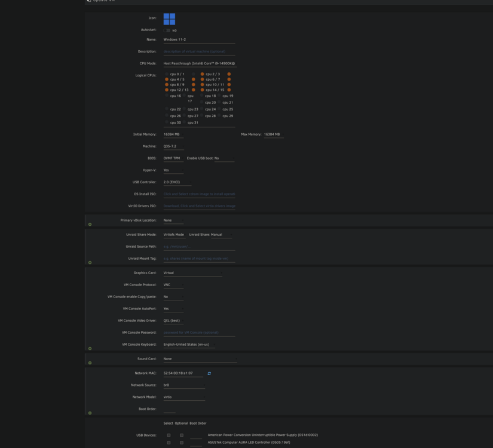Click Boot Order field for ASUSTek AURA LED Controller
The width and height of the screenshot is (493, 448).
[x=196, y=443]
